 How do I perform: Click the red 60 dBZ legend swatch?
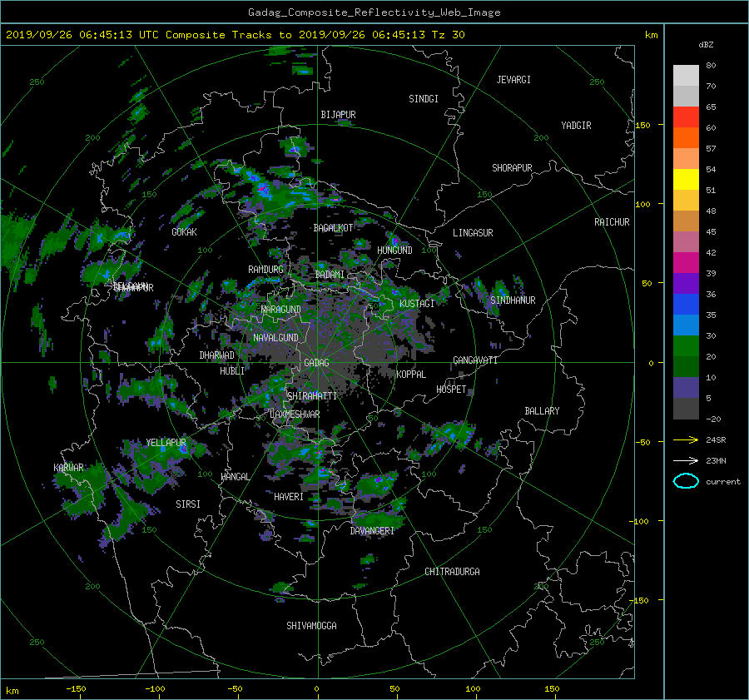coord(686,117)
